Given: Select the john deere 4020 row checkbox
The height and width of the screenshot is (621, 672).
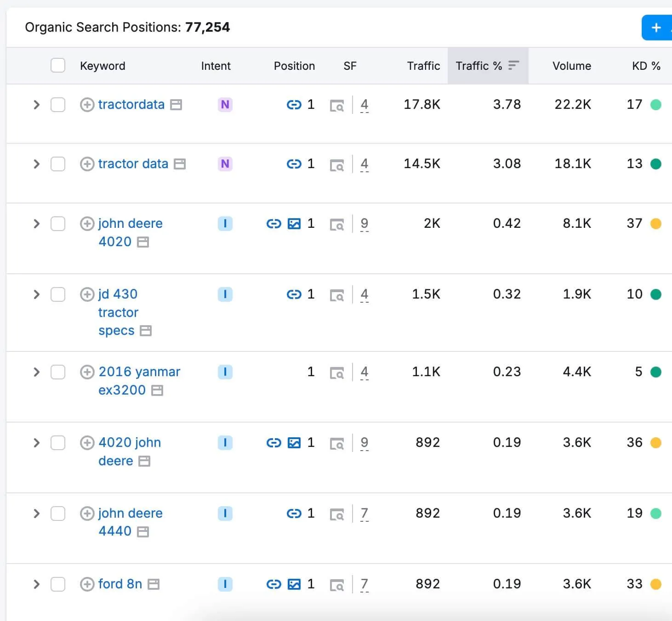Looking at the screenshot, I should click(58, 224).
